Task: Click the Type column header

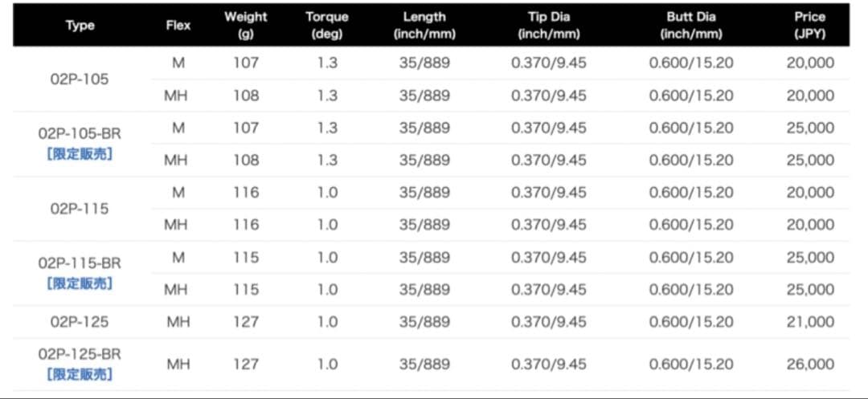Action: [80, 26]
